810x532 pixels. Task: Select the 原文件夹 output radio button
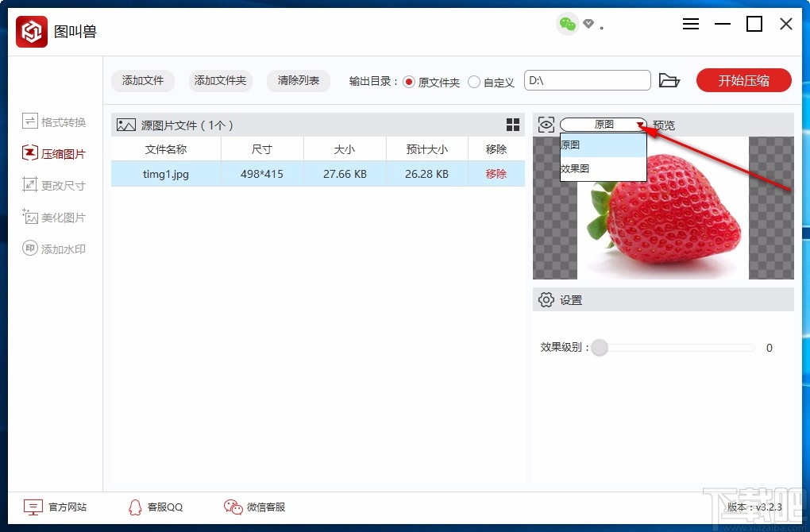(x=408, y=82)
